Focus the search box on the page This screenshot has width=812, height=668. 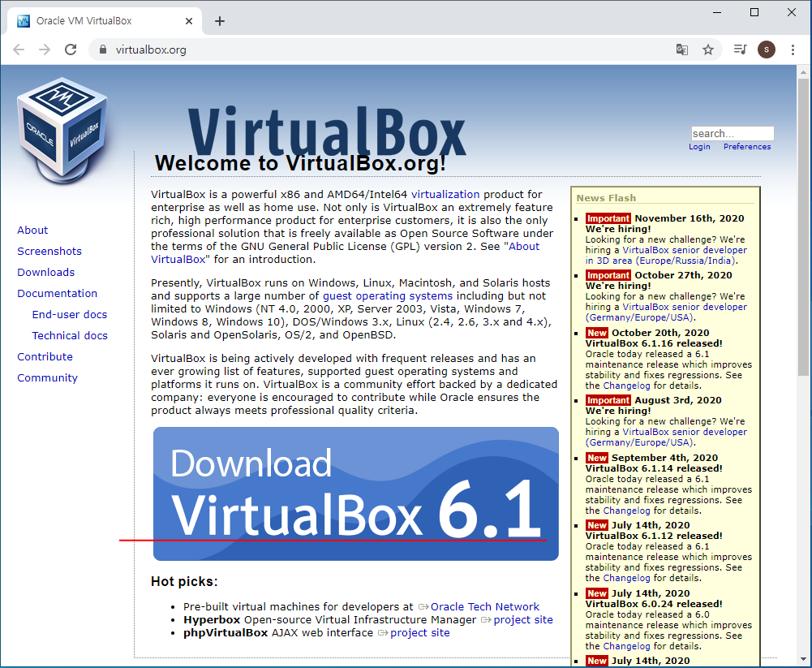tap(733, 133)
